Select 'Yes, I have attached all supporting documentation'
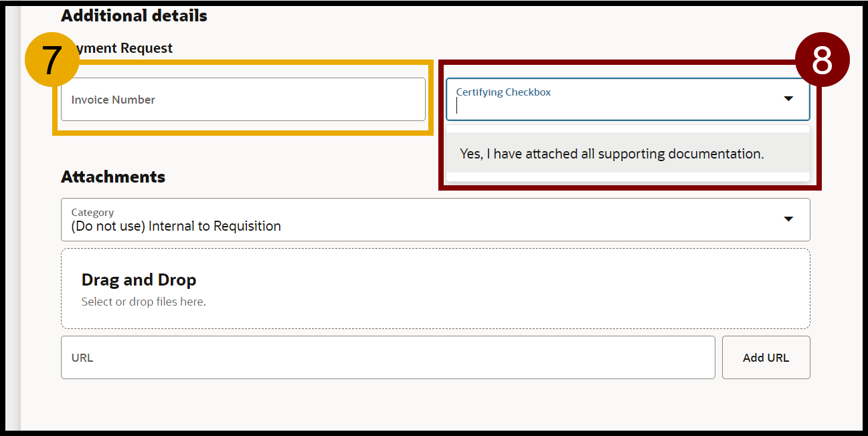Image resolution: width=868 pixels, height=436 pixels. point(611,154)
